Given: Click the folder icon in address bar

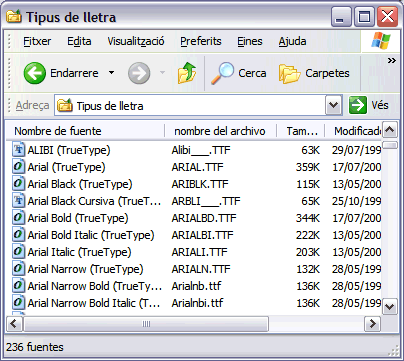Looking at the screenshot, I should coord(65,105).
